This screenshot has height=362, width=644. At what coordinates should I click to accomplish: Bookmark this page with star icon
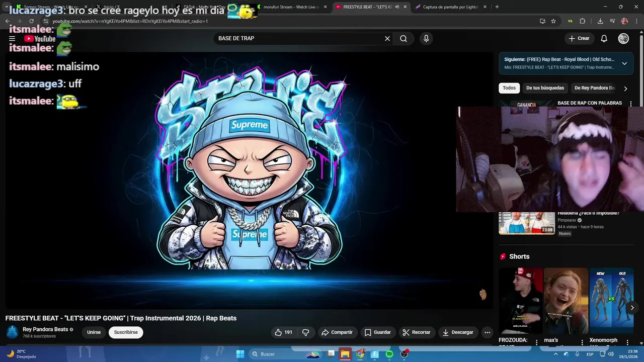(x=553, y=21)
